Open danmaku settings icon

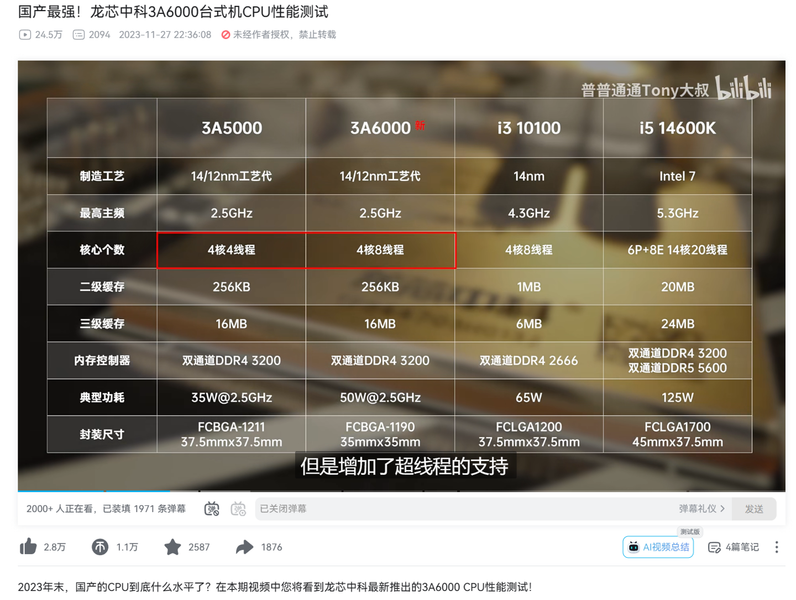point(238,509)
